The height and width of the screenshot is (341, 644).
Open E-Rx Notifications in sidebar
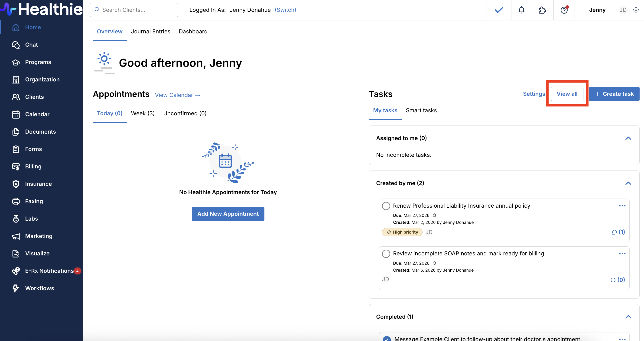(49, 271)
